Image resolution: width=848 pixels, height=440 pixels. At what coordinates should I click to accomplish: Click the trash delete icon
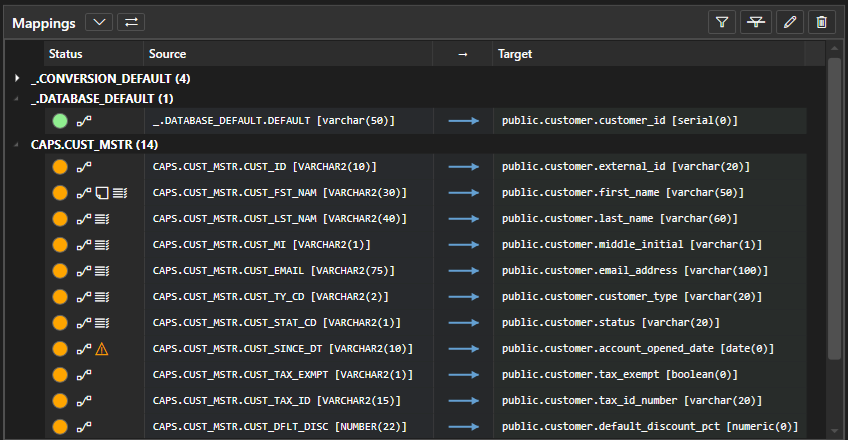[x=822, y=22]
